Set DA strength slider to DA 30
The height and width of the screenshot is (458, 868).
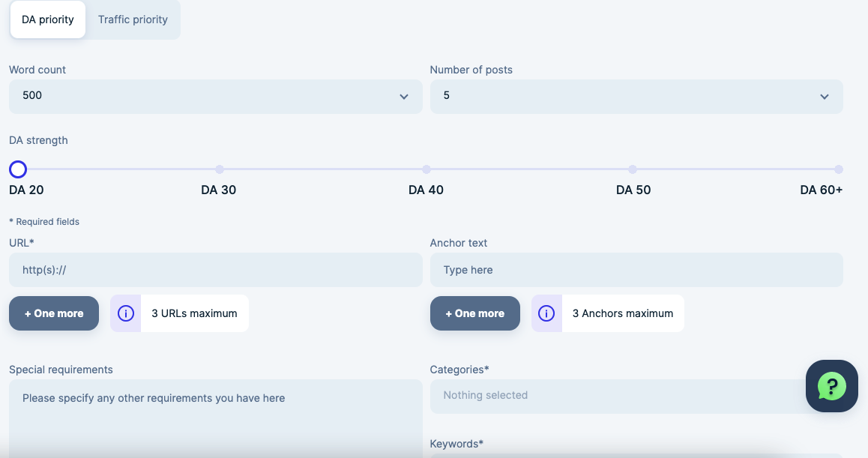click(x=220, y=169)
